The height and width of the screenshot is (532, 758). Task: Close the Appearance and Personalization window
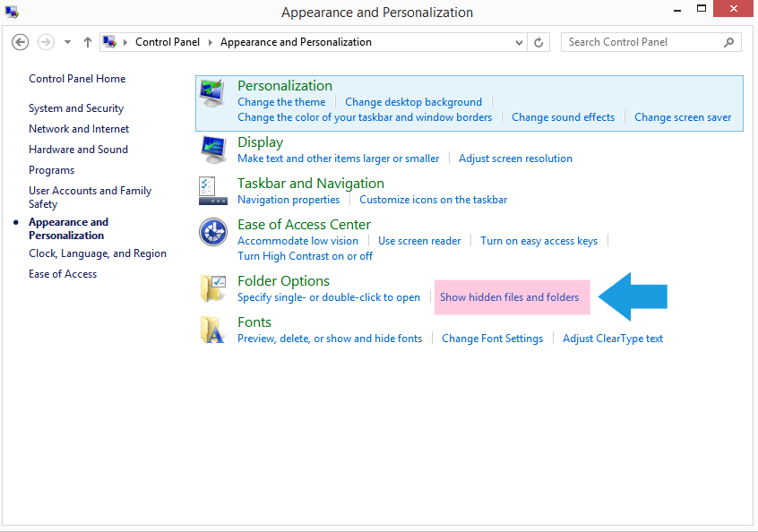(733, 9)
